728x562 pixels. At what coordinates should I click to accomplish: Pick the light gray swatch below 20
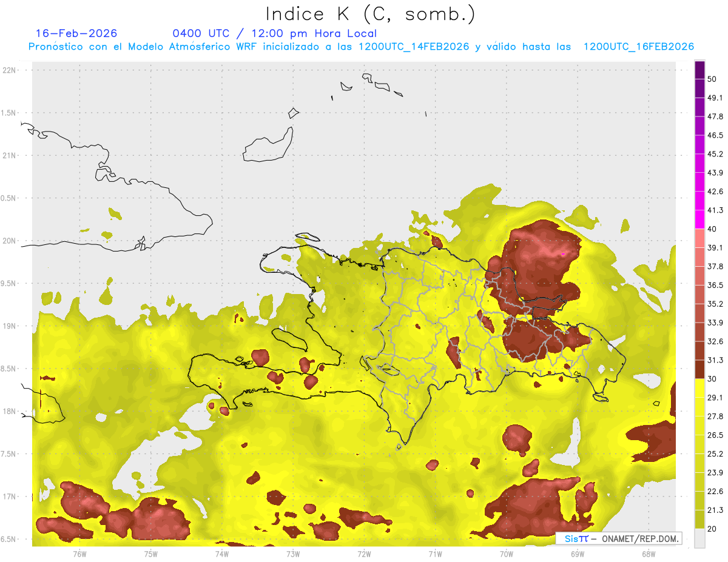[x=699, y=538]
